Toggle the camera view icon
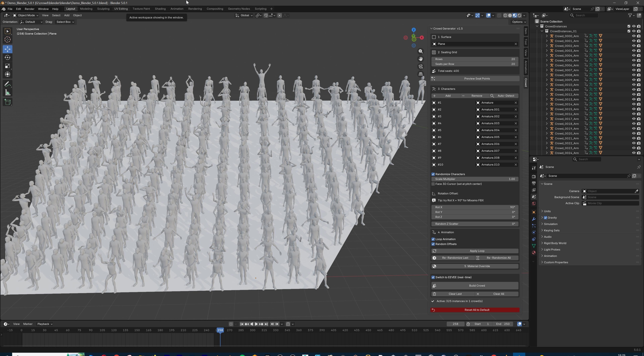 tap(421, 67)
